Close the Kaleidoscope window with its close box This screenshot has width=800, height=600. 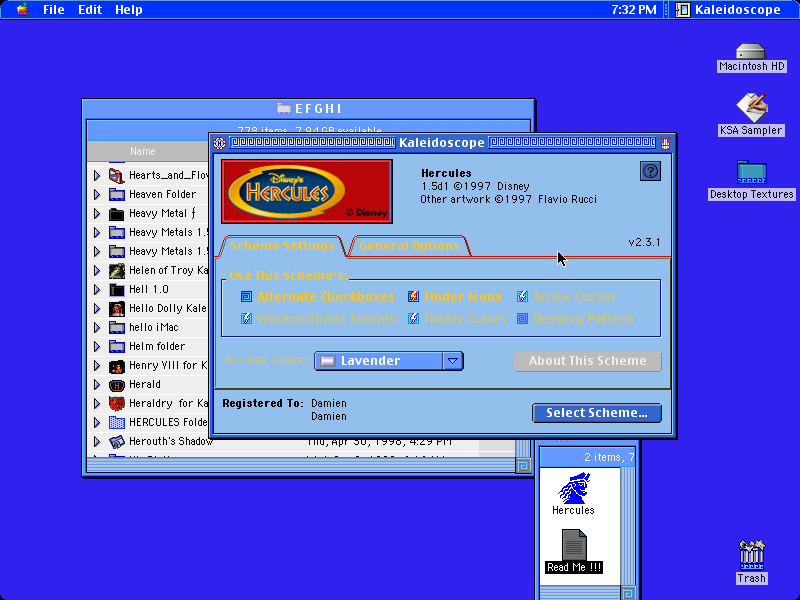point(219,143)
